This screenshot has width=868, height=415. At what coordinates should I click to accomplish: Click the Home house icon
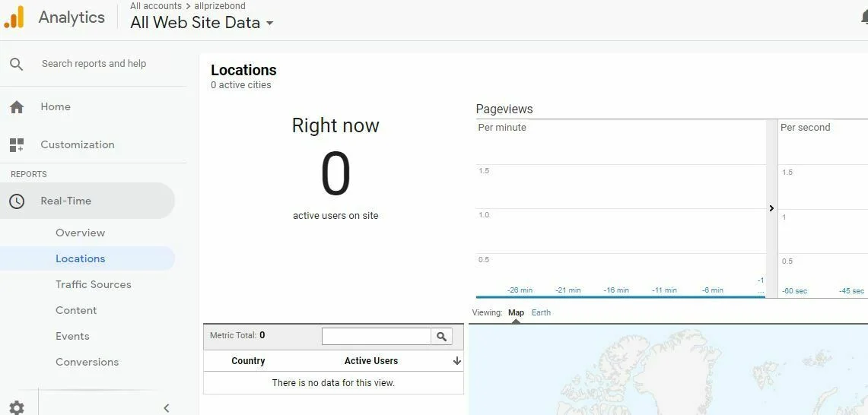pos(17,107)
